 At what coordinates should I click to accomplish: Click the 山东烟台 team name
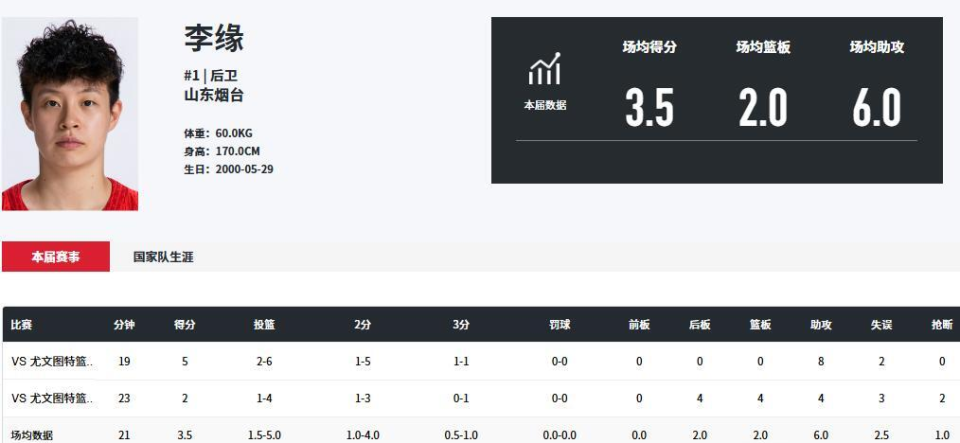(x=213, y=96)
